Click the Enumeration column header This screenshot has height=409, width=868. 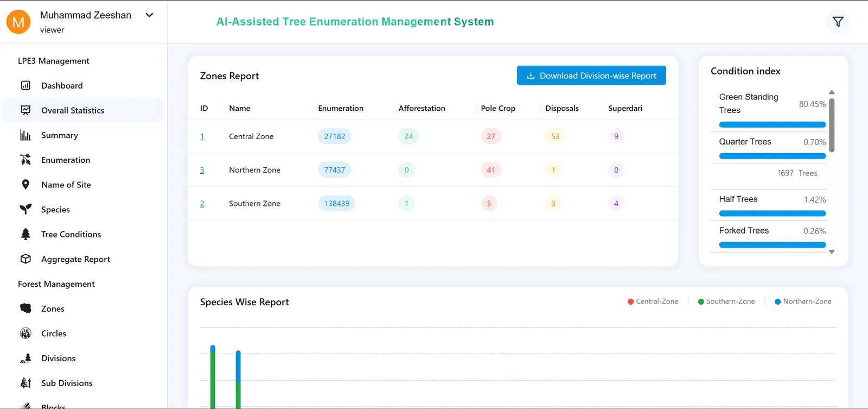[341, 108]
